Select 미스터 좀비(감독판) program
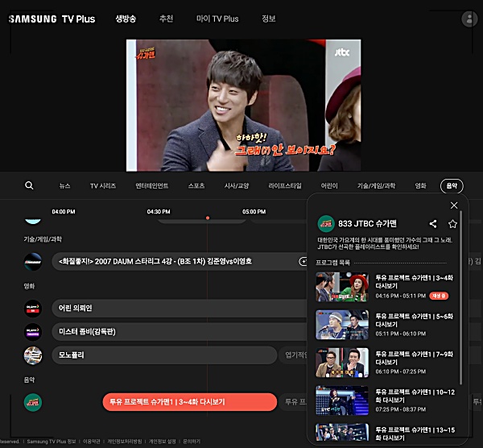The width and height of the screenshot is (483, 448). 180,331
